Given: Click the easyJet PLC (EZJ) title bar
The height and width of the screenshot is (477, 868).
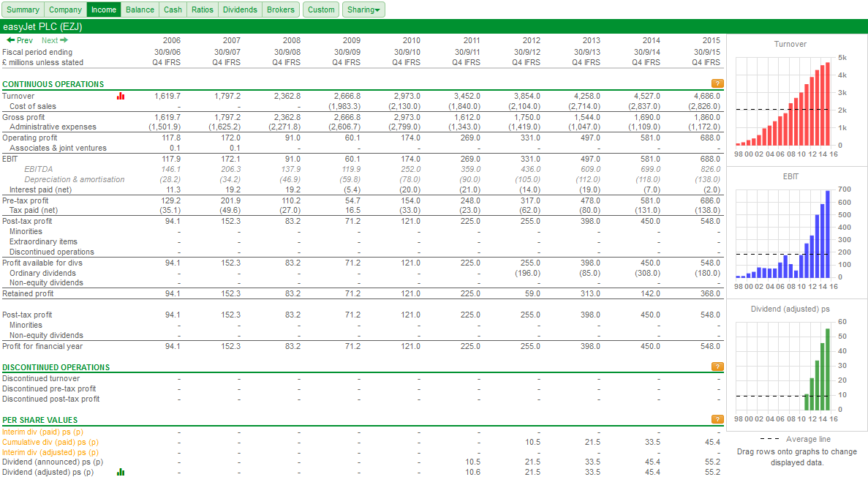Looking at the screenshot, I should click(x=434, y=26).
